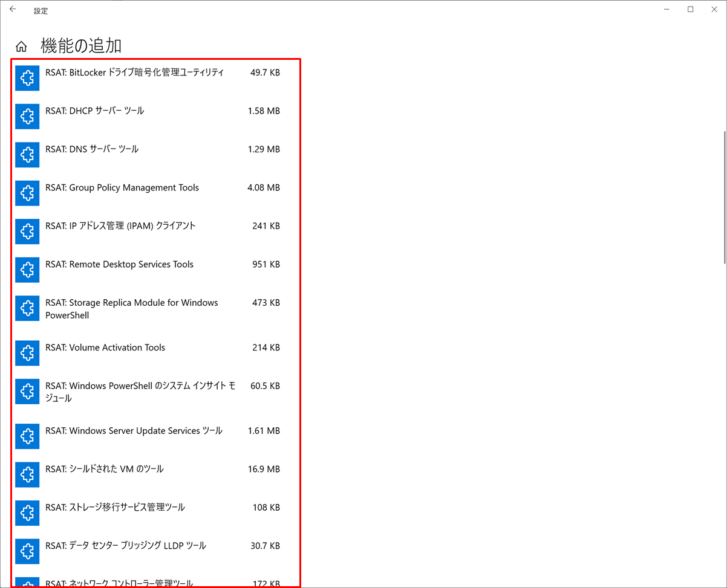Click the vertical scrollbar thumb
The width and height of the screenshot is (727, 588).
pos(724,196)
